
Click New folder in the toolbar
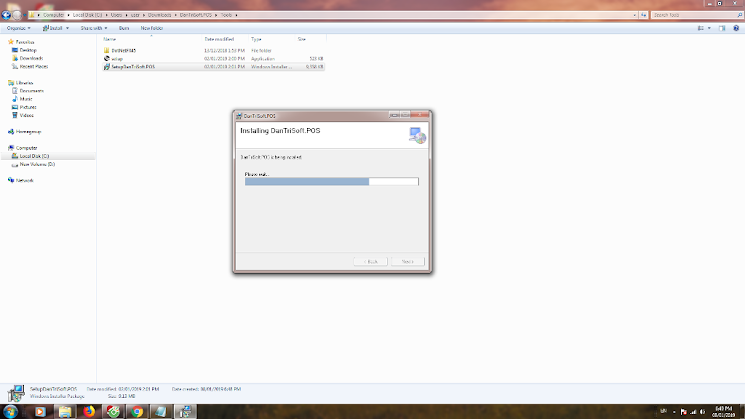152,28
